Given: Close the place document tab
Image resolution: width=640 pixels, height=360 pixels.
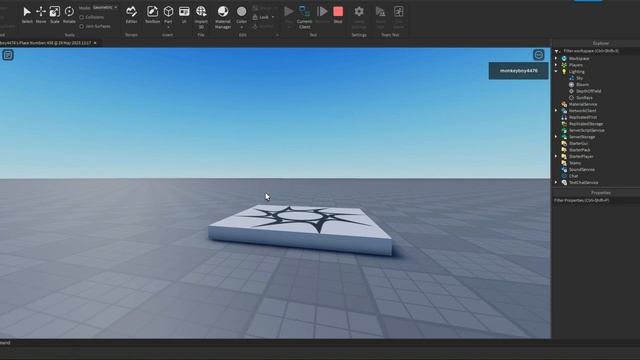Looking at the screenshot, I should point(95,43).
